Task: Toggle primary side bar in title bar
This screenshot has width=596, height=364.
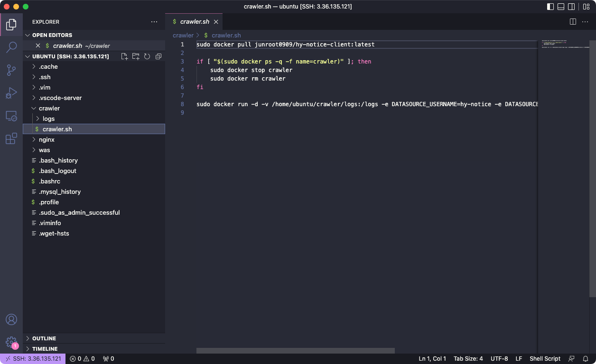Action: tap(550, 7)
